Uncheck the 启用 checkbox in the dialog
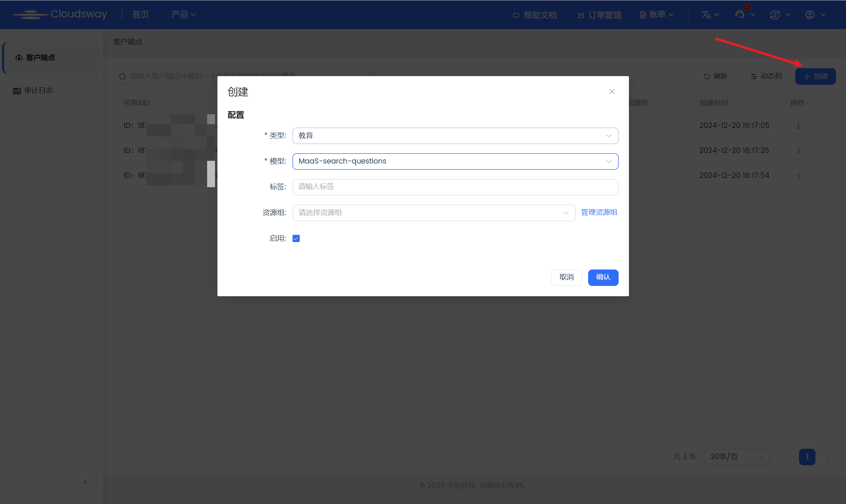The width and height of the screenshot is (846, 504). [x=295, y=238]
